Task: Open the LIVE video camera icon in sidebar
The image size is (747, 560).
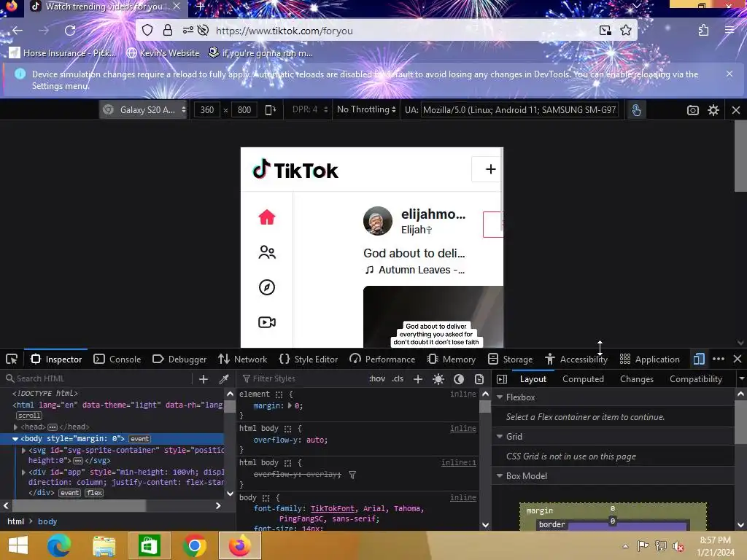Action: pyautogui.click(x=267, y=322)
